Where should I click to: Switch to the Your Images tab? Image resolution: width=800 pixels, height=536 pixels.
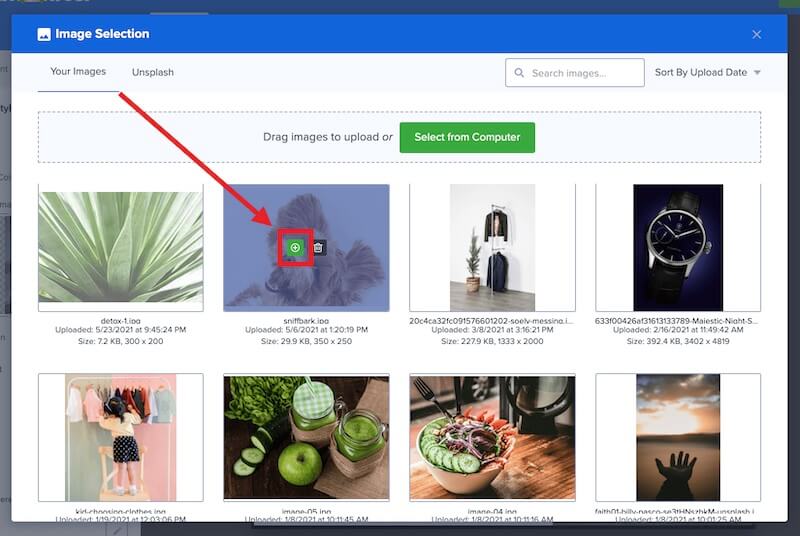[78, 71]
